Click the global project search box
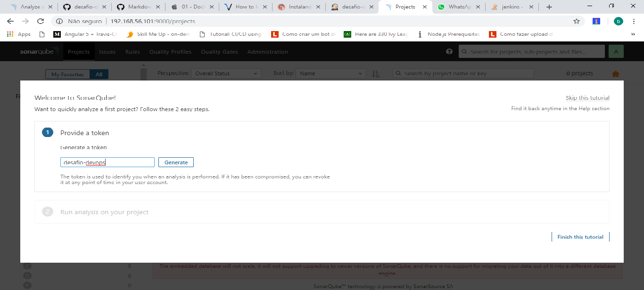This screenshot has width=644, height=290. click(532, 52)
